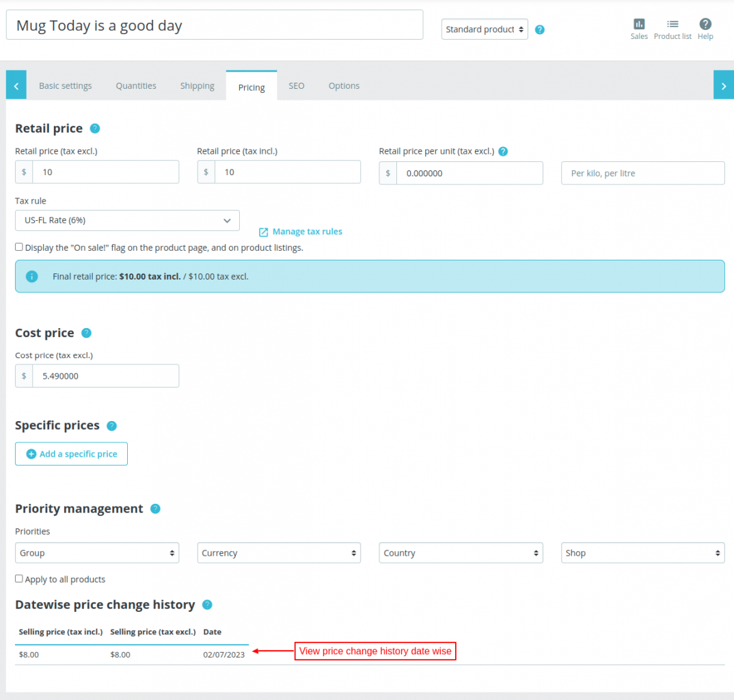Click help icon next to Standard product
734x700 pixels.
click(x=539, y=29)
